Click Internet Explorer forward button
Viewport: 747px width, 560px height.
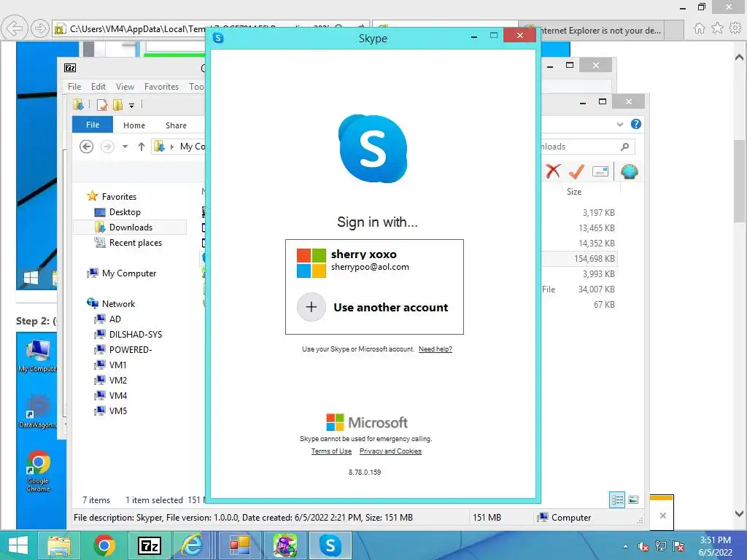(x=40, y=29)
